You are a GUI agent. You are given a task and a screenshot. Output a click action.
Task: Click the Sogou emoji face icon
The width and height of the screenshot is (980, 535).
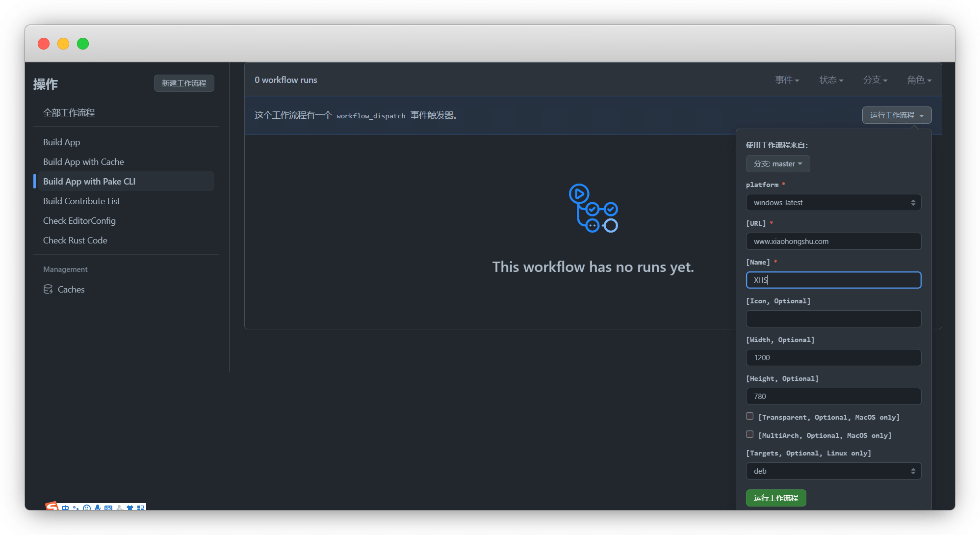[87, 508]
